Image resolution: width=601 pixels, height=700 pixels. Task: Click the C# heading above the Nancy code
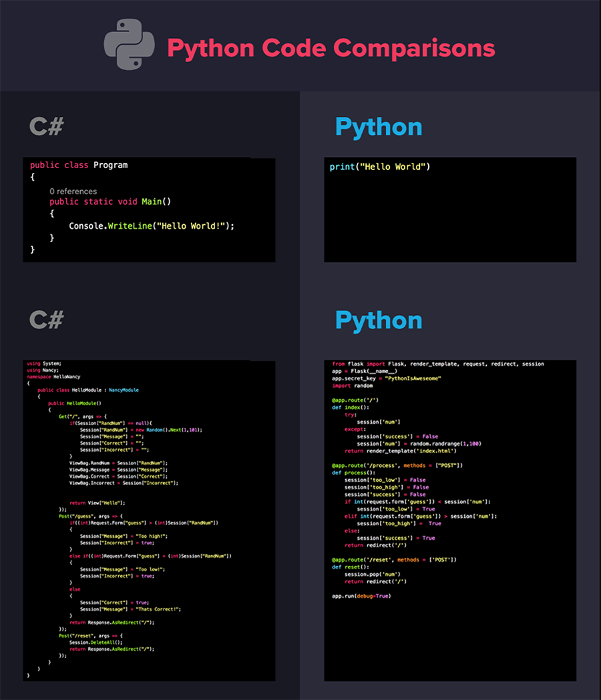click(x=46, y=320)
